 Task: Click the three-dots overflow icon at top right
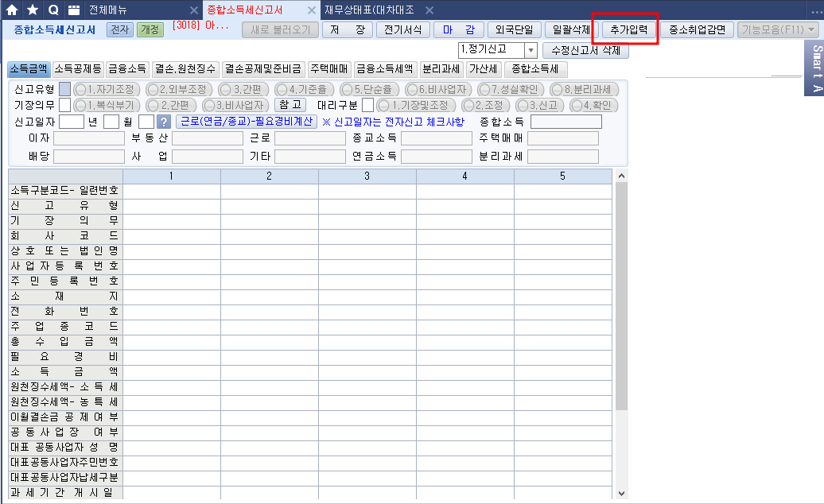[814, 10]
